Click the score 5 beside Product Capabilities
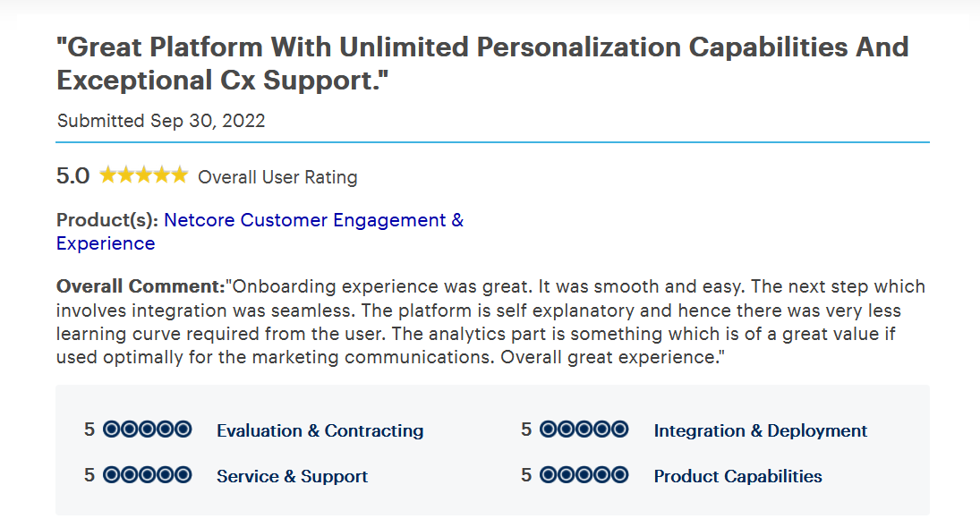Screen dimensions: 980x519 526,475
